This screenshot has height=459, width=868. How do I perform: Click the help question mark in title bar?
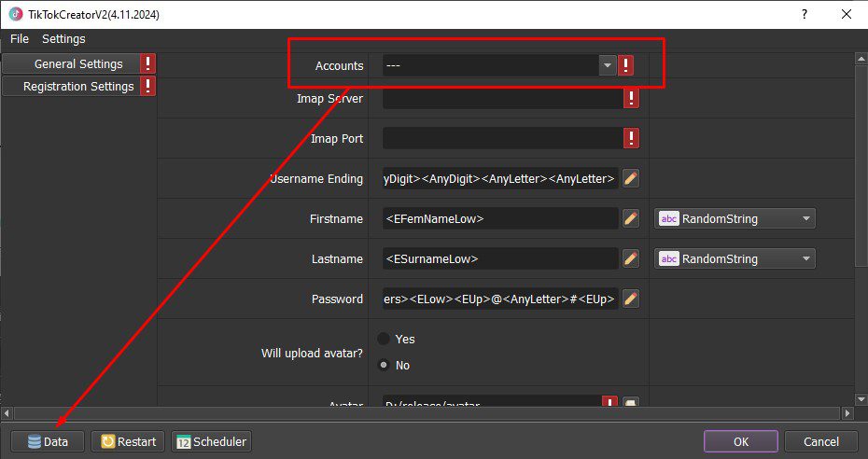(805, 14)
